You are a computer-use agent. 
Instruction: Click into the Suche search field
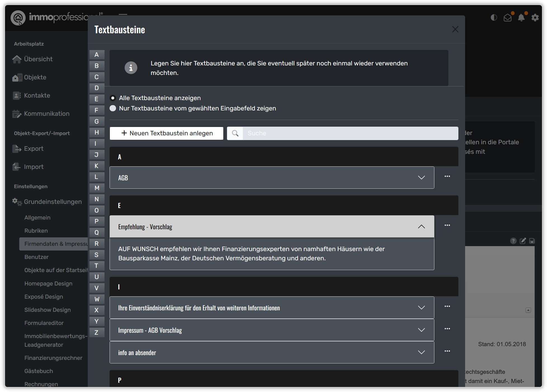tap(350, 133)
